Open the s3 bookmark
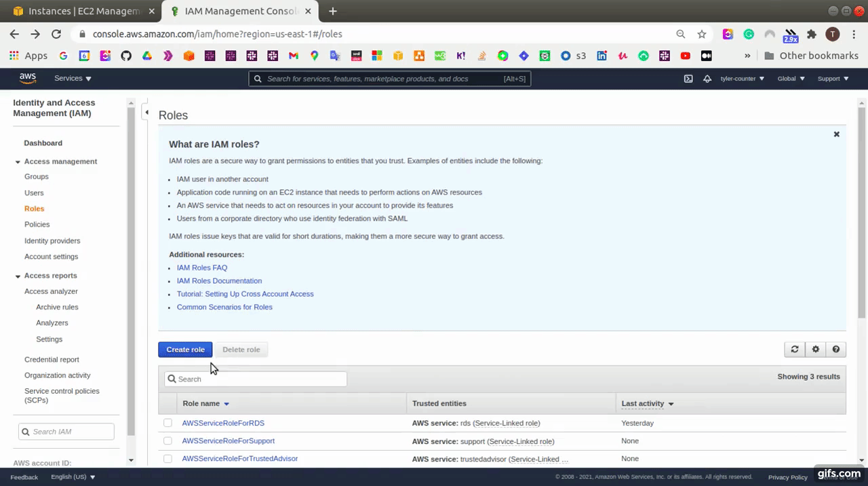 pyautogui.click(x=574, y=56)
